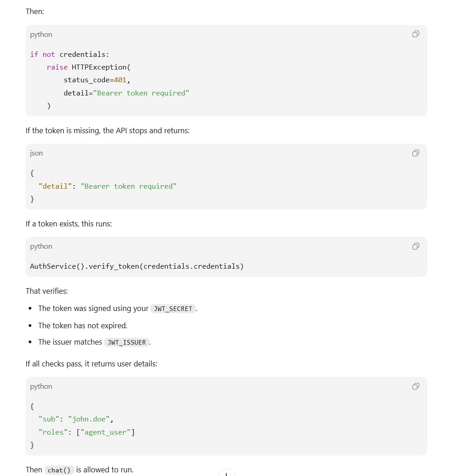449x476 pixels.
Task: Click the "sub": "john.doe" code line
Action: coord(76,419)
